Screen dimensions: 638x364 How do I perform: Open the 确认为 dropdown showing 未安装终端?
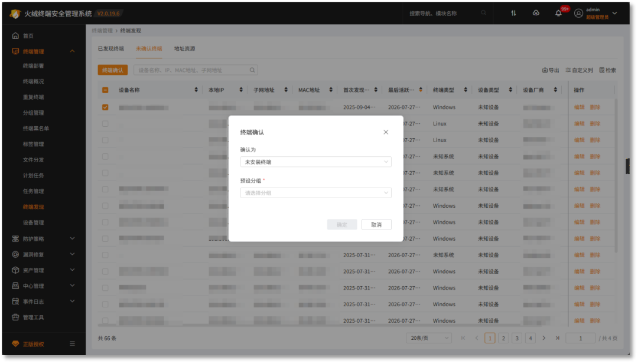pos(315,162)
